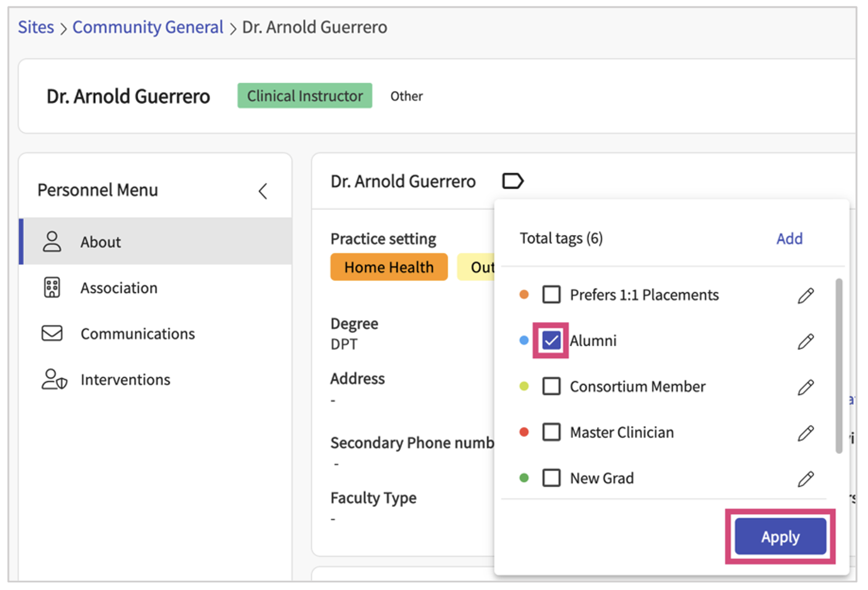The height and width of the screenshot is (590, 868).
Task: Click the pencil icon for Alumni tag
Action: tap(805, 342)
